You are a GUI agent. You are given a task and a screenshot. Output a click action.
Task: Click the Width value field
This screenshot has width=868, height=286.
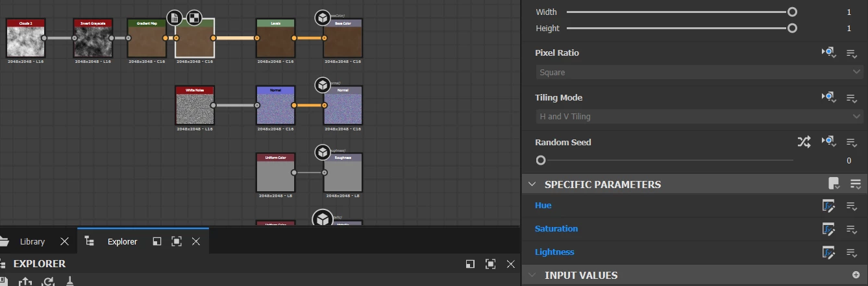[x=849, y=12]
